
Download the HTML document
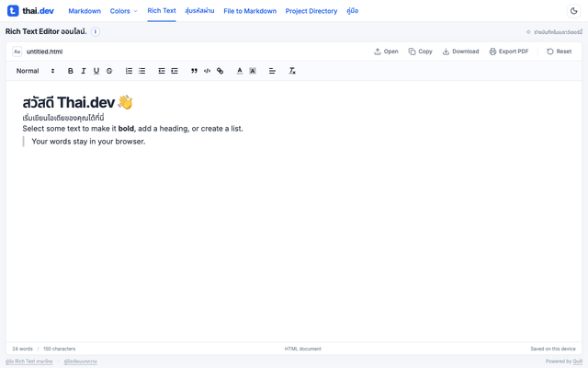[460, 52]
